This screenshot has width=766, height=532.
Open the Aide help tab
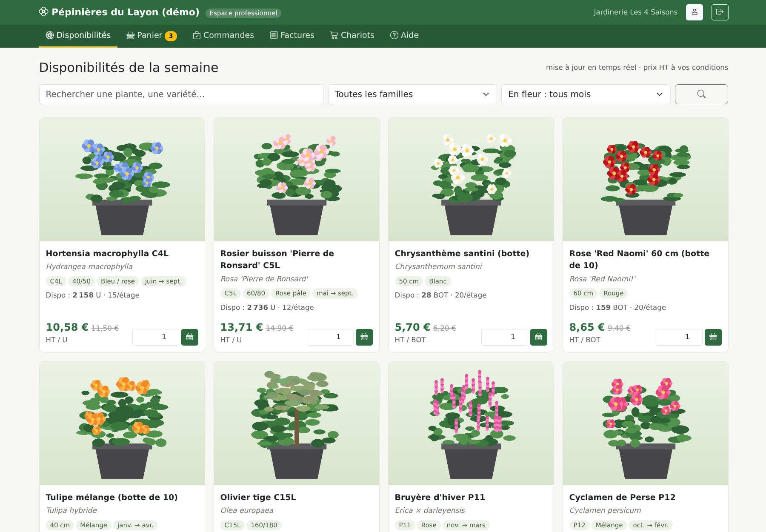click(x=405, y=35)
